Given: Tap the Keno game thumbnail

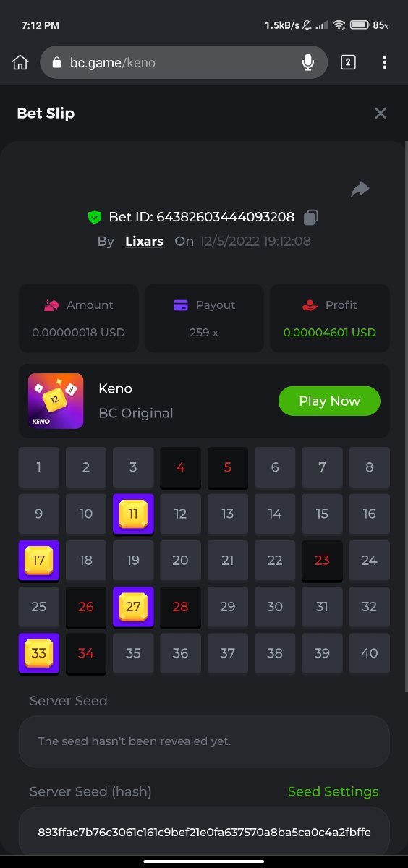Looking at the screenshot, I should (56, 401).
